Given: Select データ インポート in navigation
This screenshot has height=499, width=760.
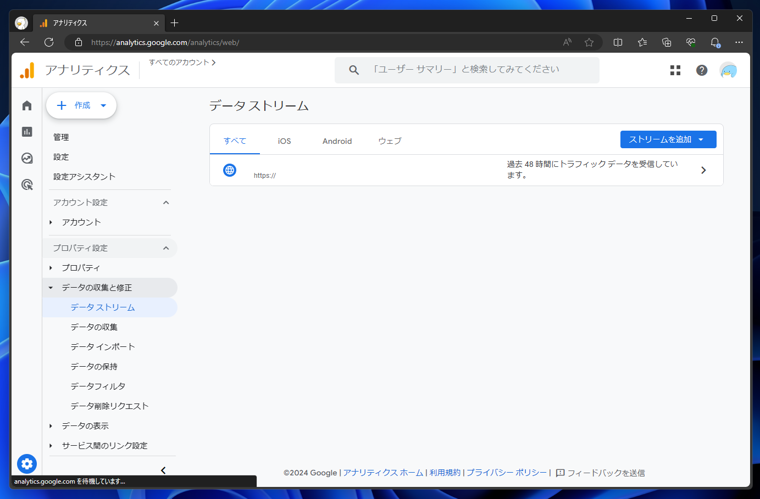Looking at the screenshot, I should click(x=103, y=347).
